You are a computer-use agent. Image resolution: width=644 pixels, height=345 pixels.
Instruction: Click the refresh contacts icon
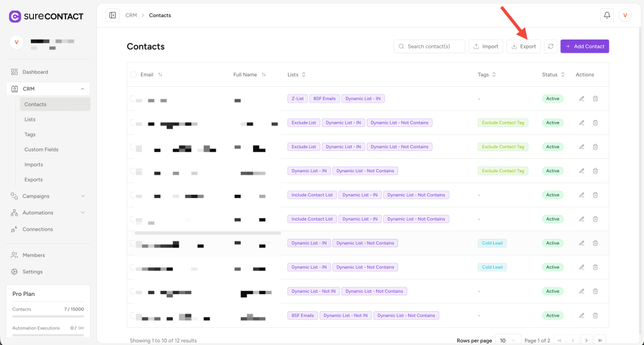pos(551,47)
